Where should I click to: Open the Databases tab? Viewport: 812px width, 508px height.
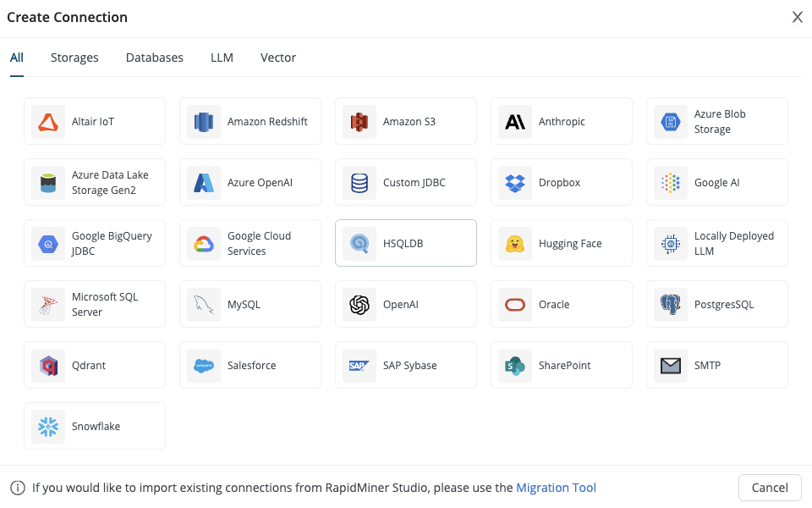[x=155, y=58]
